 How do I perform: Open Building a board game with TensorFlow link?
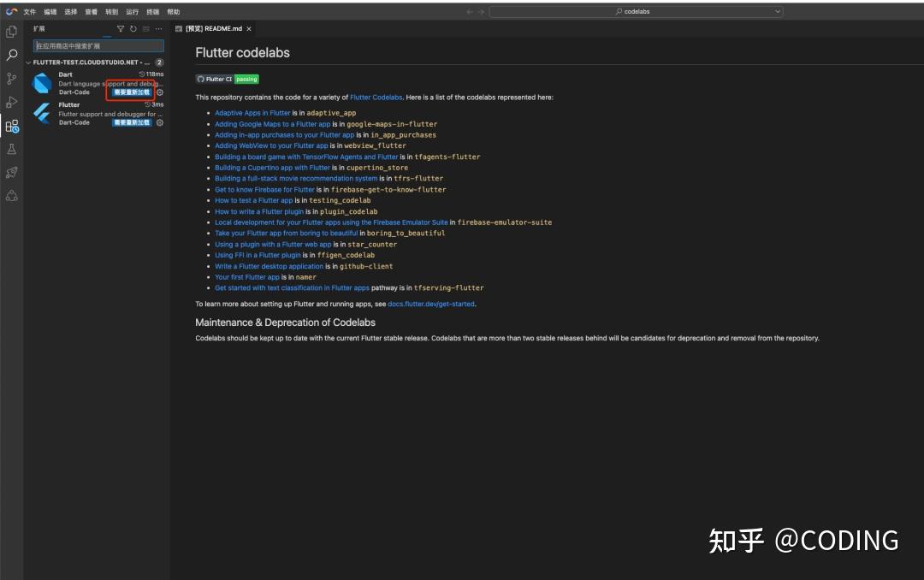click(x=306, y=157)
